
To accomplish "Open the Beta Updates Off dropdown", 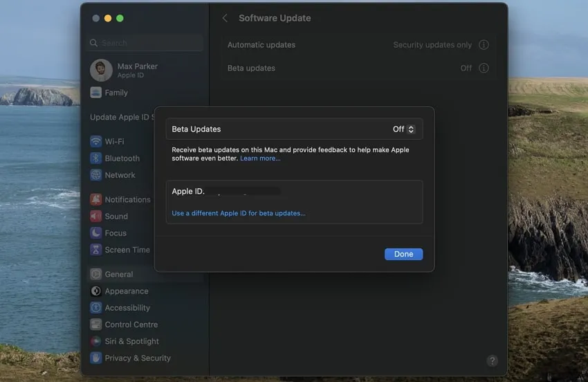I will [404, 129].
